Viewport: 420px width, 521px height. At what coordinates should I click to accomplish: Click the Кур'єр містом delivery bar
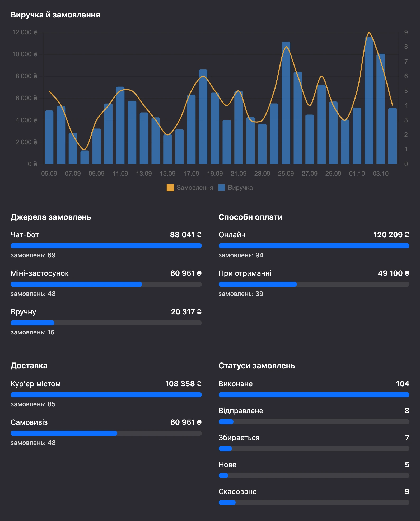point(106,395)
